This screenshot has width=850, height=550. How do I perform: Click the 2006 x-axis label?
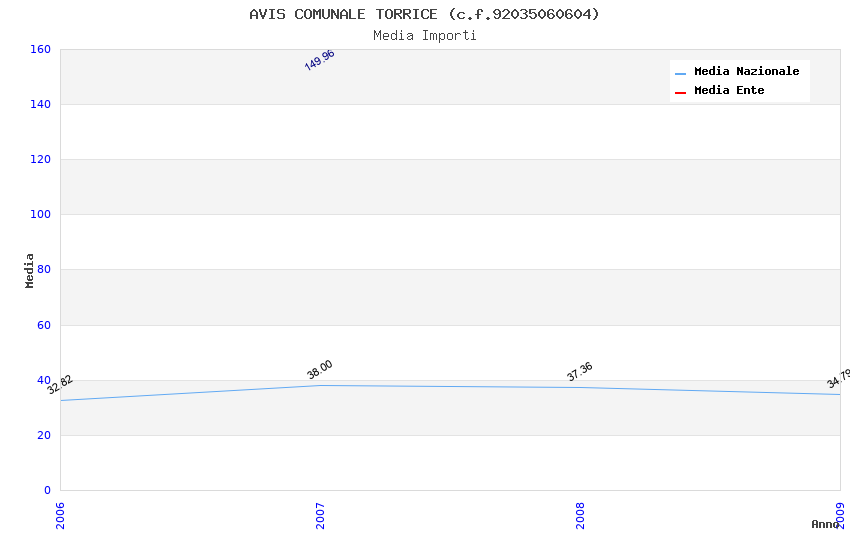tap(60, 515)
